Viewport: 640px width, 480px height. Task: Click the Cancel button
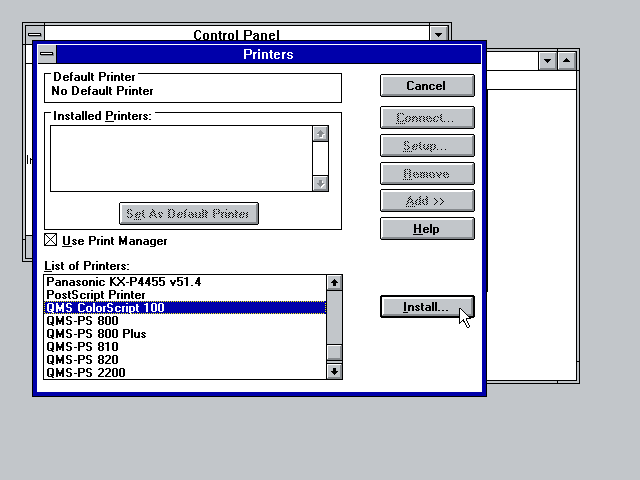tap(427, 86)
